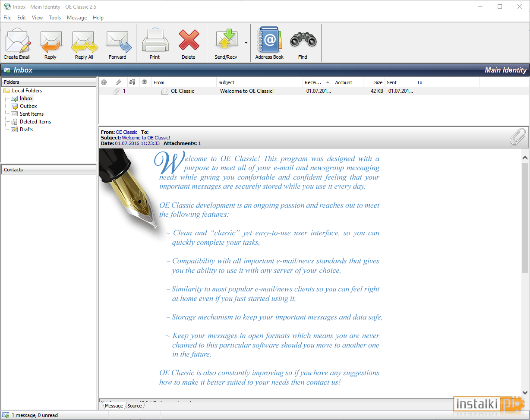Expand the Send/Recv dropdown arrow

[246, 43]
